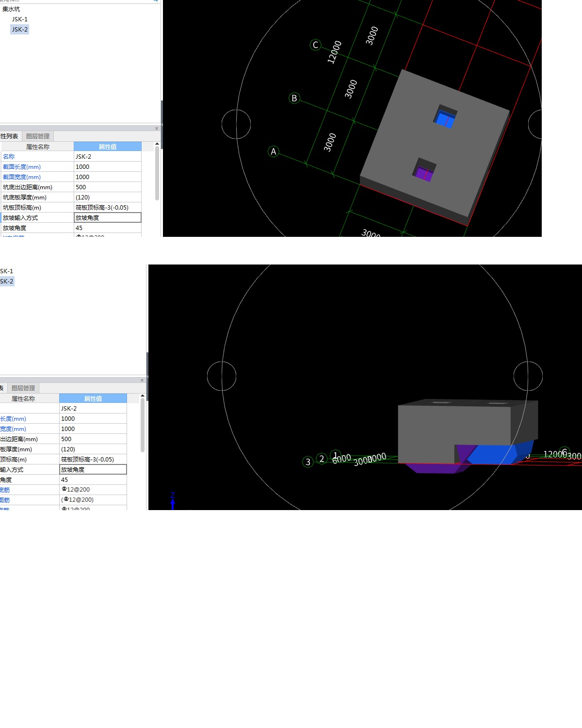Image resolution: width=582 pixels, height=728 pixels.
Task: Click the 12000 dimension label in upper view
Action: 335,52
